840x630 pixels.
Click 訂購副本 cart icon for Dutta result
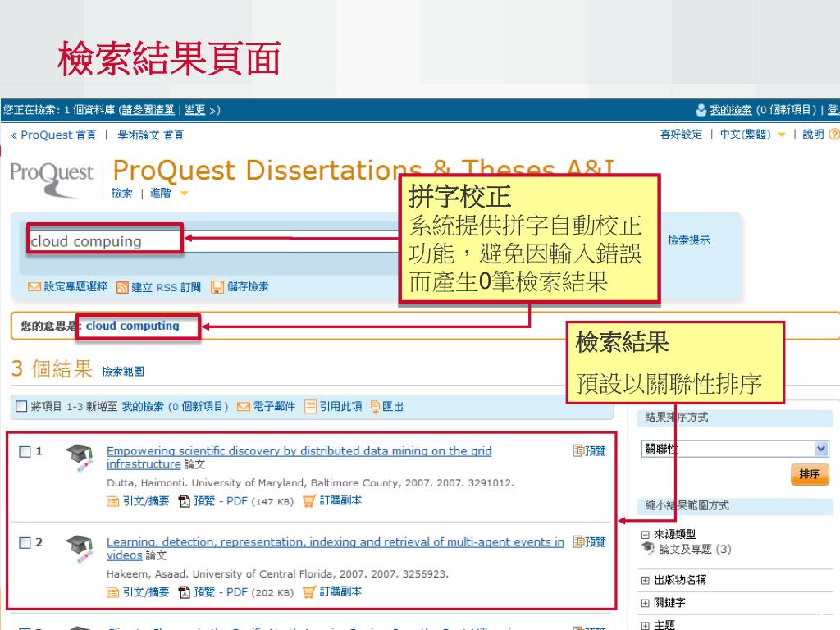pos(309,501)
